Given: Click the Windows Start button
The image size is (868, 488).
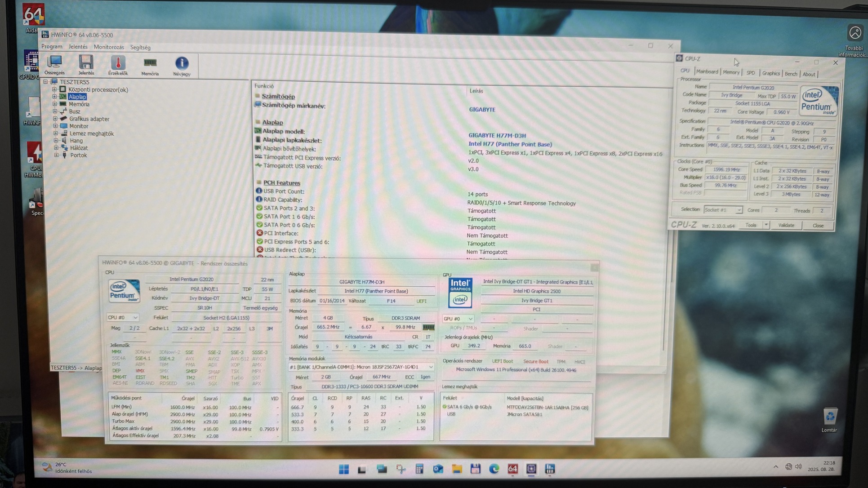Looking at the screenshot, I should pos(344,469).
